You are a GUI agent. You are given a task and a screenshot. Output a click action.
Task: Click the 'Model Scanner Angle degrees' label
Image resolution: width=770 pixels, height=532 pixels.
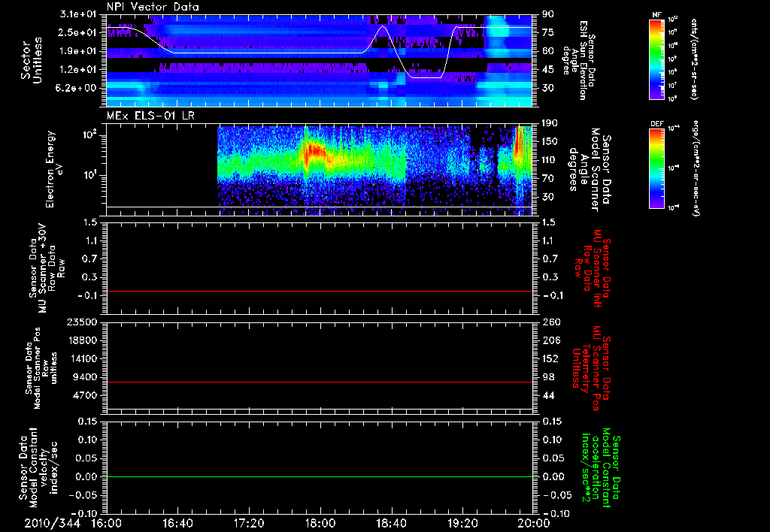pos(590,170)
